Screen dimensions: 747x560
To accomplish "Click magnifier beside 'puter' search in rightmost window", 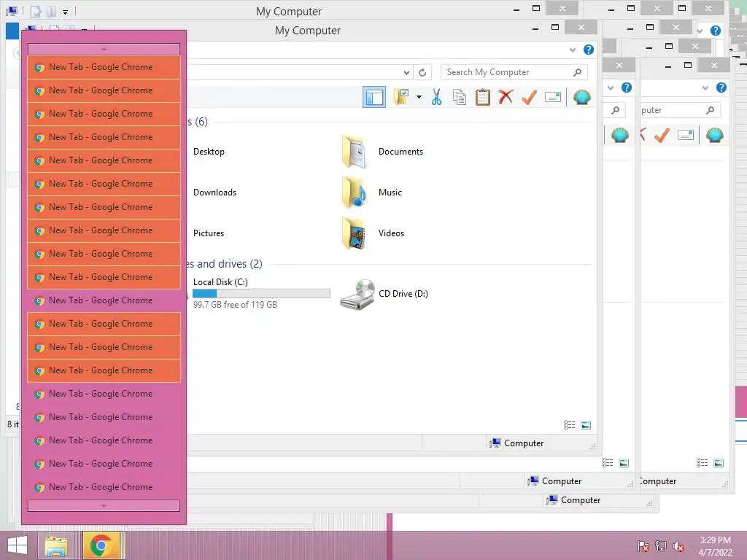I will [711, 110].
